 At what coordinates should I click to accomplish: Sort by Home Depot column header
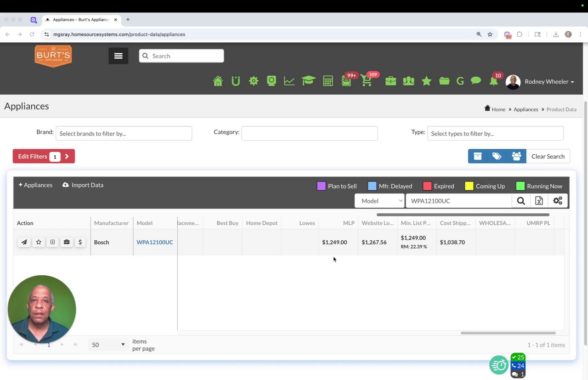tap(262, 223)
